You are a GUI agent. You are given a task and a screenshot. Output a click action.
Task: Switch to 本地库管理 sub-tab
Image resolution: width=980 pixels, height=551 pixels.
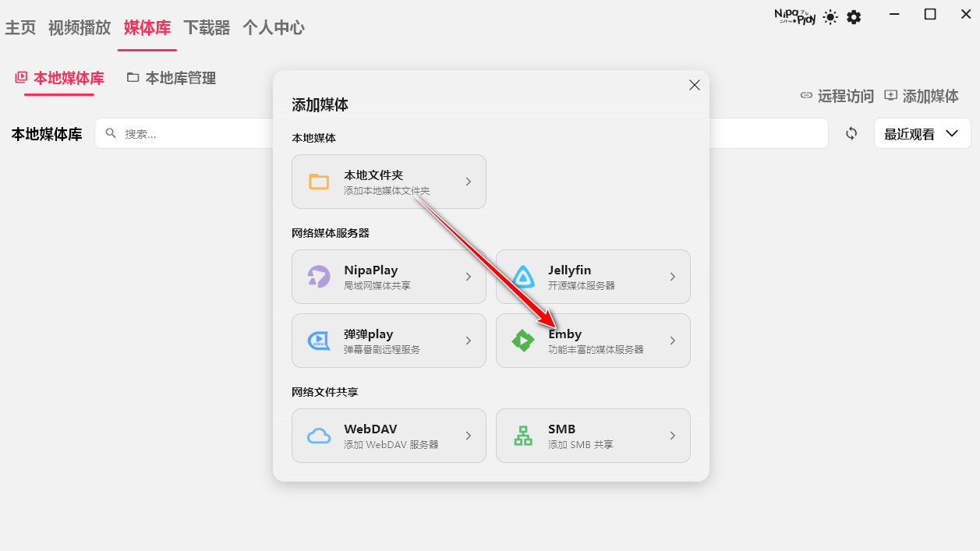[x=172, y=78]
